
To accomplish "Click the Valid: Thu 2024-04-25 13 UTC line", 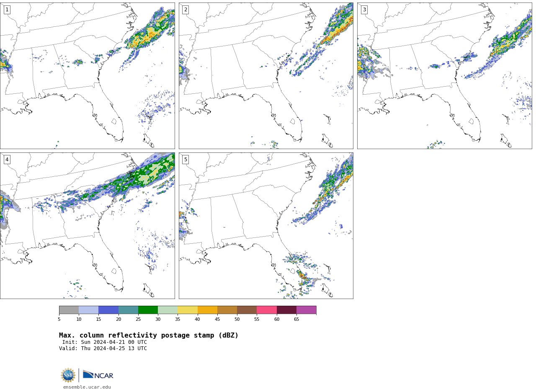I will (x=103, y=348).
